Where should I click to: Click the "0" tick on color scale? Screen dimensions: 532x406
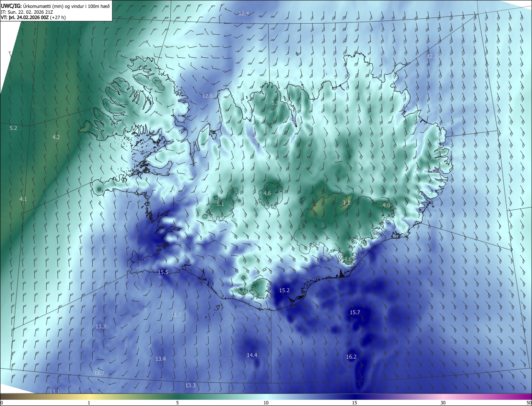(2, 403)
